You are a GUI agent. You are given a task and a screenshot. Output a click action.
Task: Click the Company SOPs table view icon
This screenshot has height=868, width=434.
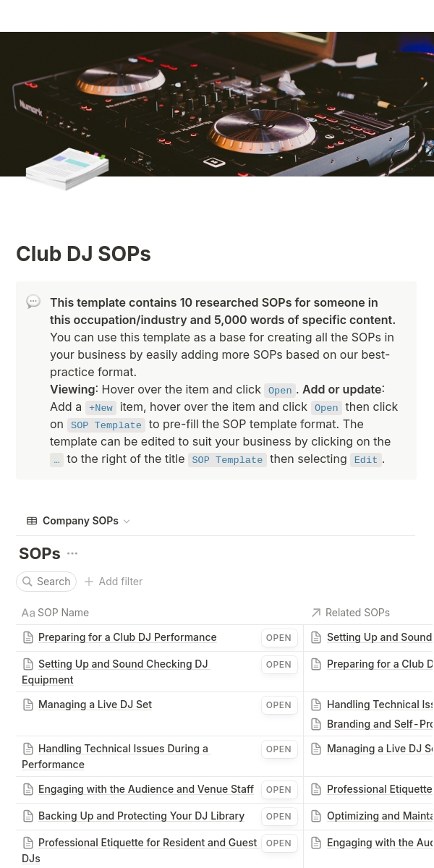point(32,521)
